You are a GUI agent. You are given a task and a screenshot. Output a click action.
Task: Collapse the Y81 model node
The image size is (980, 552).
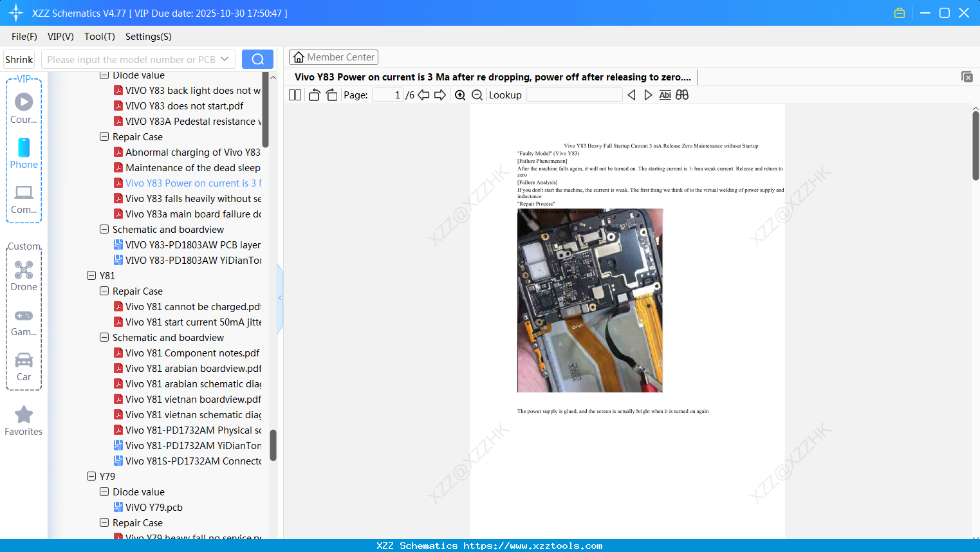tap(91, 276)
